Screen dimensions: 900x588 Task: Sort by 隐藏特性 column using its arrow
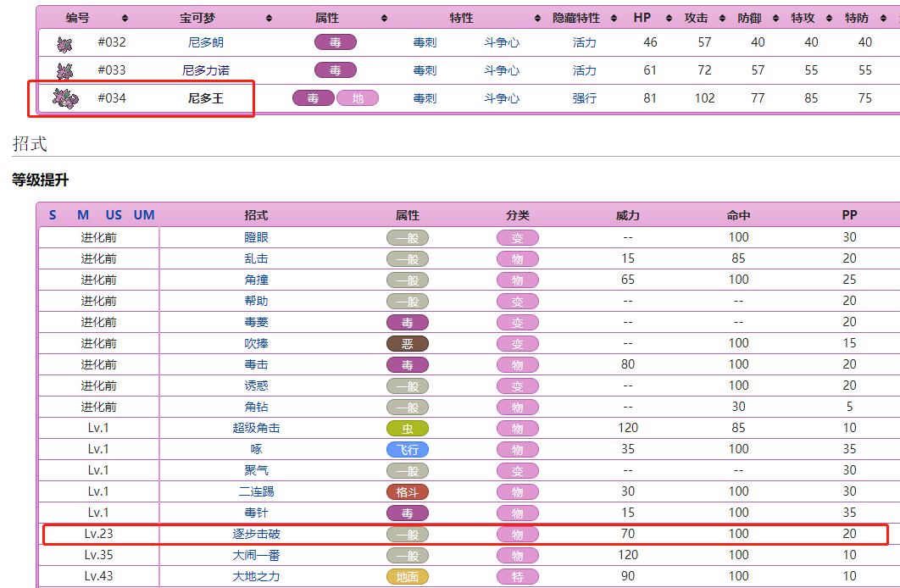pyautogui.click(x=614, y=19)
